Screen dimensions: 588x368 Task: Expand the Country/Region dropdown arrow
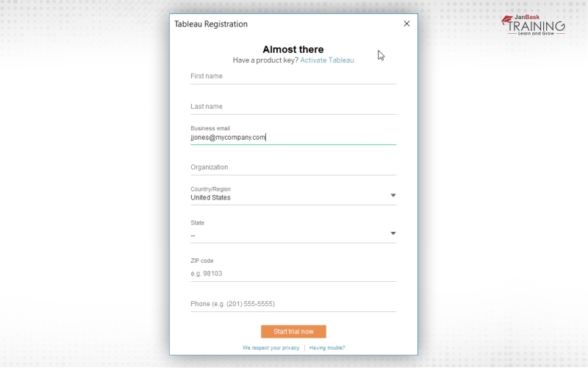[393, 195]
